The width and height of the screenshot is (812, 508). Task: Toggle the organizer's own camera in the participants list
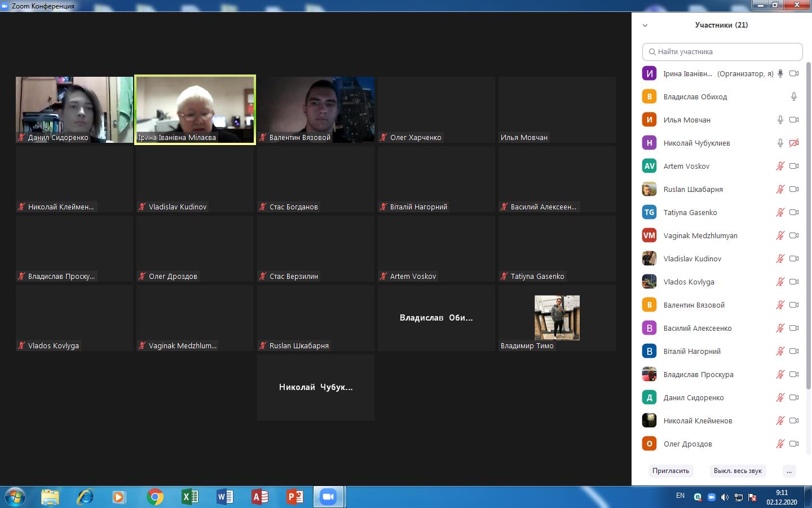click(794, 73)
